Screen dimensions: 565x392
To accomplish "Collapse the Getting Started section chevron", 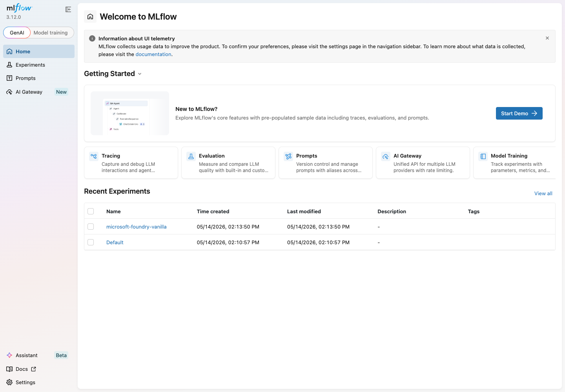I will click(140, 74).
